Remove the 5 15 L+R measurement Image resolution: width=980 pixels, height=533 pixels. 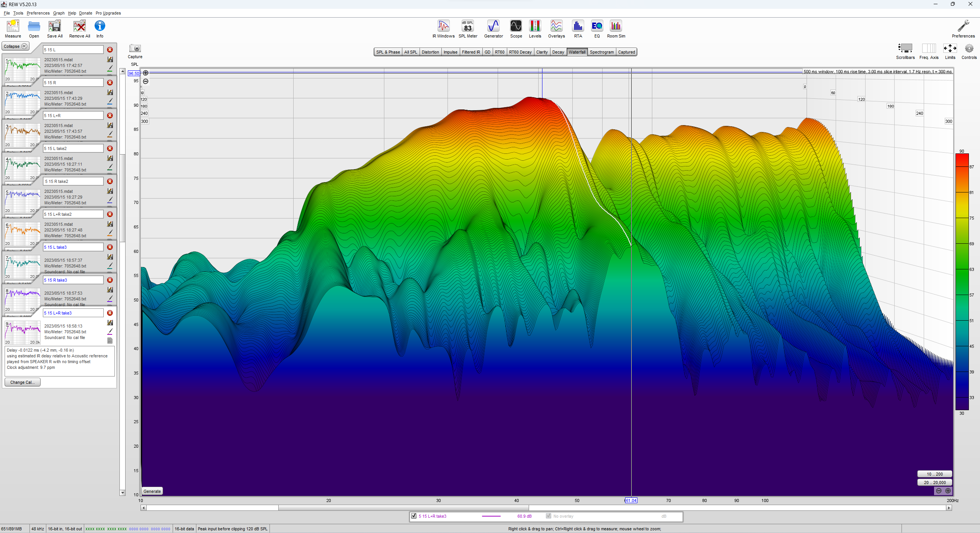point(110,116)
